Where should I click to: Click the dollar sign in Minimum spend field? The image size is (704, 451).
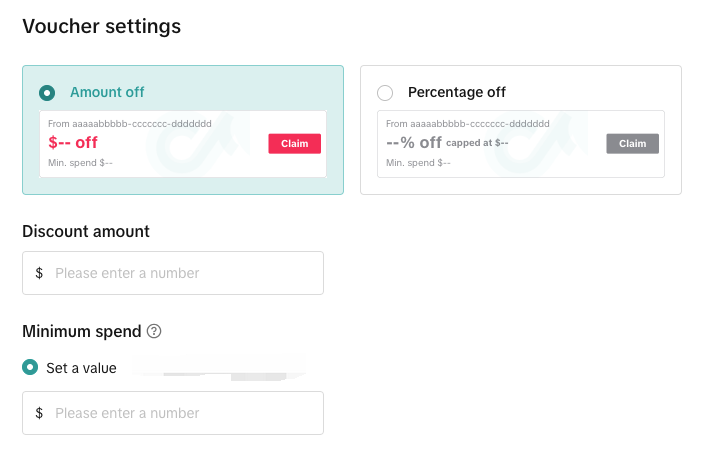coord(39,413)
